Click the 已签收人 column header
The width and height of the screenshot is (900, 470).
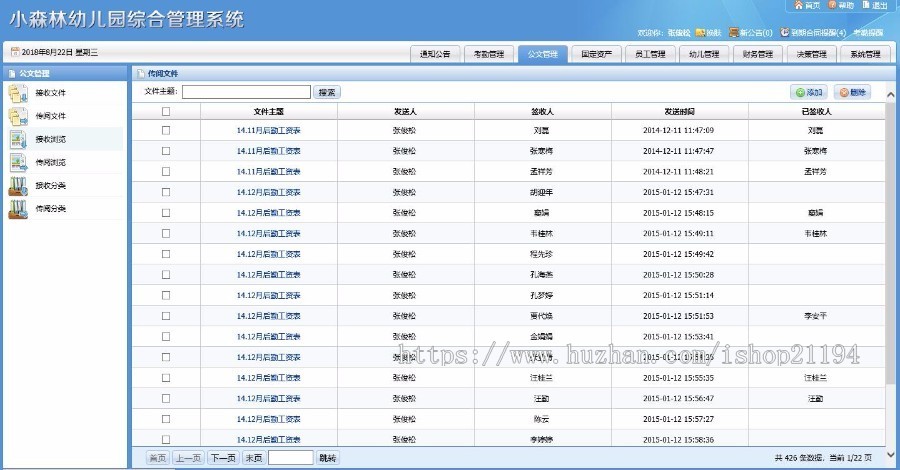pyautogui.click(x=816, y=111)
